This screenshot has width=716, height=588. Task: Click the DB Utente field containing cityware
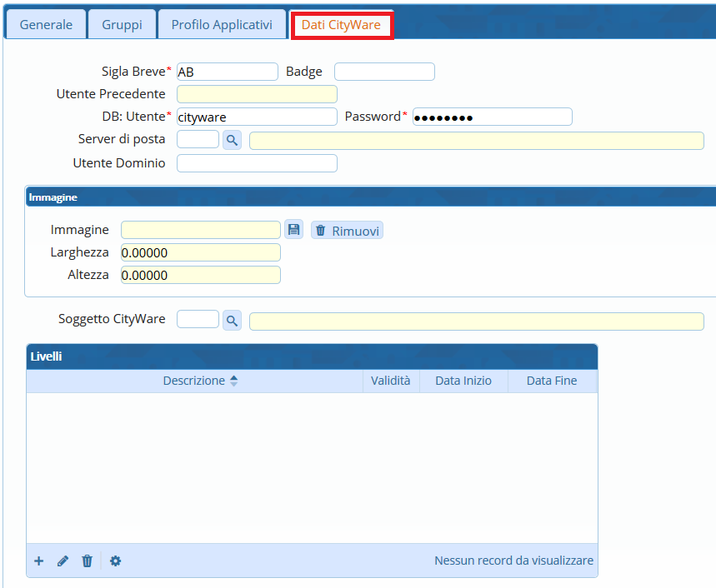(x=257, y=117)
